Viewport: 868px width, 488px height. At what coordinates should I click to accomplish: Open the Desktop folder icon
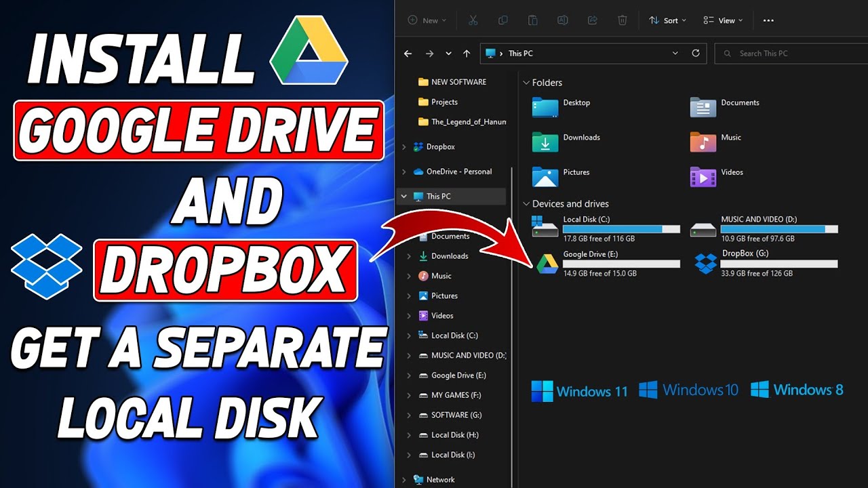(545, 107)
